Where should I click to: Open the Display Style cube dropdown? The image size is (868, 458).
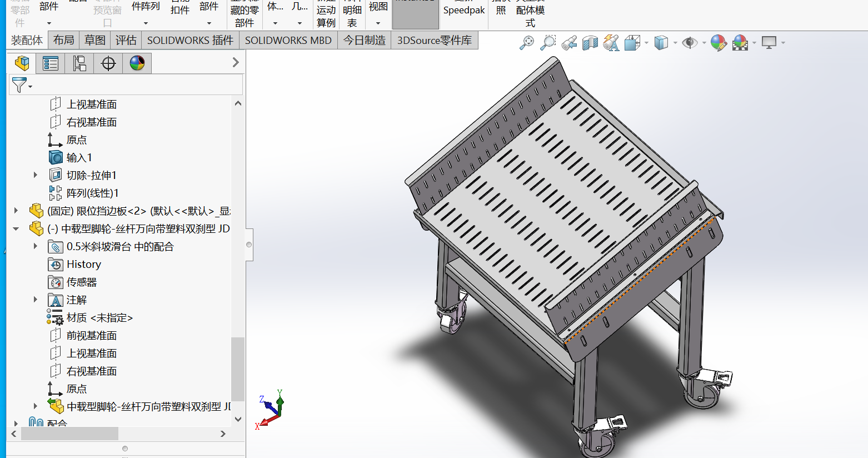(675, 43)
